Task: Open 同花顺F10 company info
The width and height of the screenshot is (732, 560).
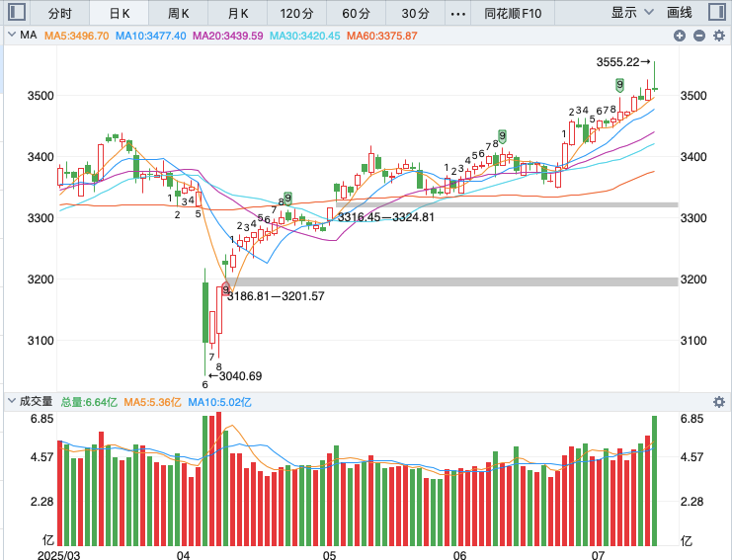Action: click(513, 13)
